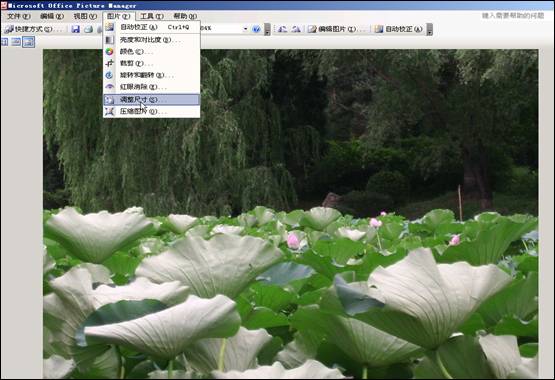Click the Print icon in toolbar
The image size is (555, 380).
[88, 29]
